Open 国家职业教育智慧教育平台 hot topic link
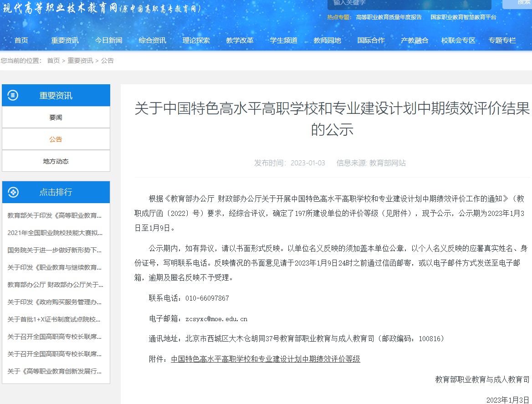Viewport: 532px width, 404px height. click(x=463, y=17)
